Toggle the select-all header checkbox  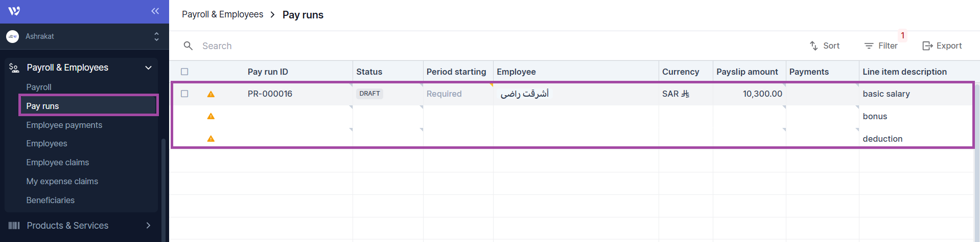pyautogui.click(x=184, y=72)
